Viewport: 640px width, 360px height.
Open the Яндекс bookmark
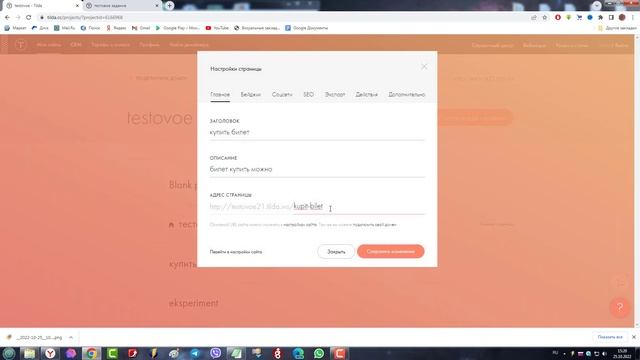(x=116, y=28)
